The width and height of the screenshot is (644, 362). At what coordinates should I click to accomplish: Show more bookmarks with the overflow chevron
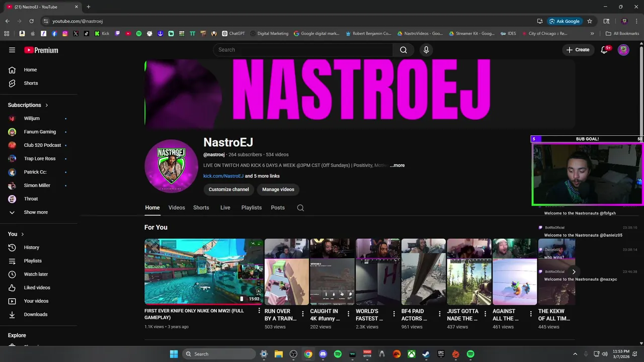tap(592, 34)
